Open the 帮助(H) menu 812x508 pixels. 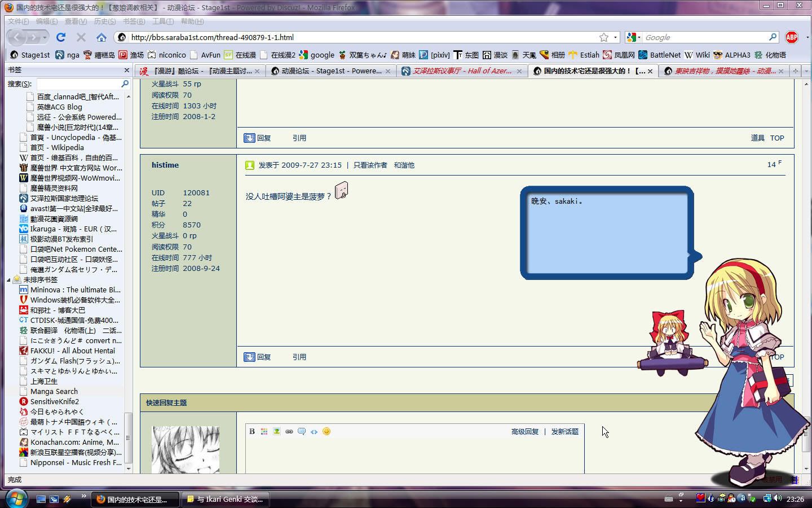(192, 21)
